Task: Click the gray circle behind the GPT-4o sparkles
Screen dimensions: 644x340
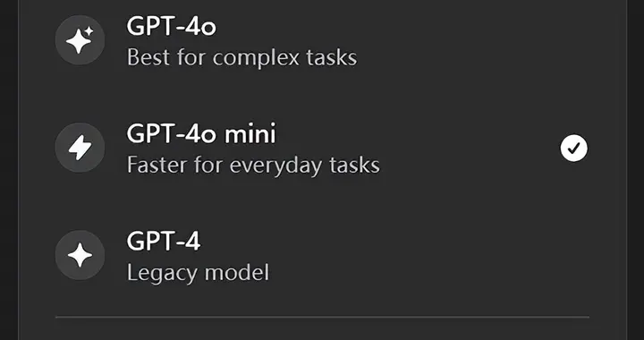Action: pyautogui.click(x=80, y=40)
